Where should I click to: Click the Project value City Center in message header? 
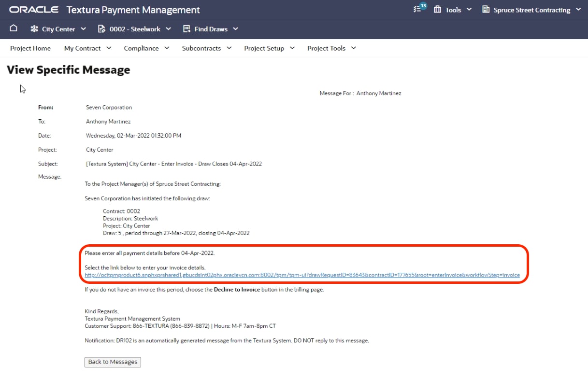100,150
